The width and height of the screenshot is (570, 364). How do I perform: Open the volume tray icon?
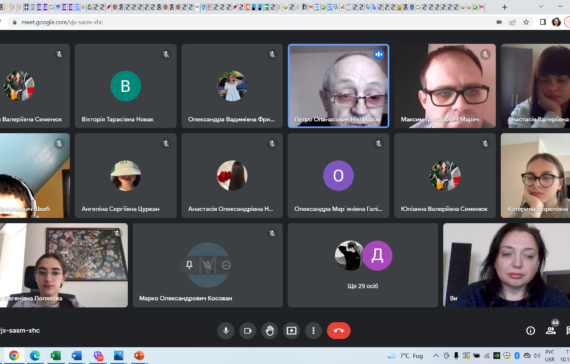click(537, 356)
